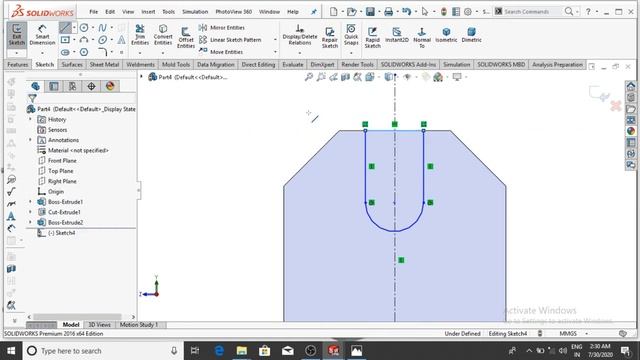Click Offset Entities tool
The height and width of the screenshot is (360, 640).
(186, 38)
